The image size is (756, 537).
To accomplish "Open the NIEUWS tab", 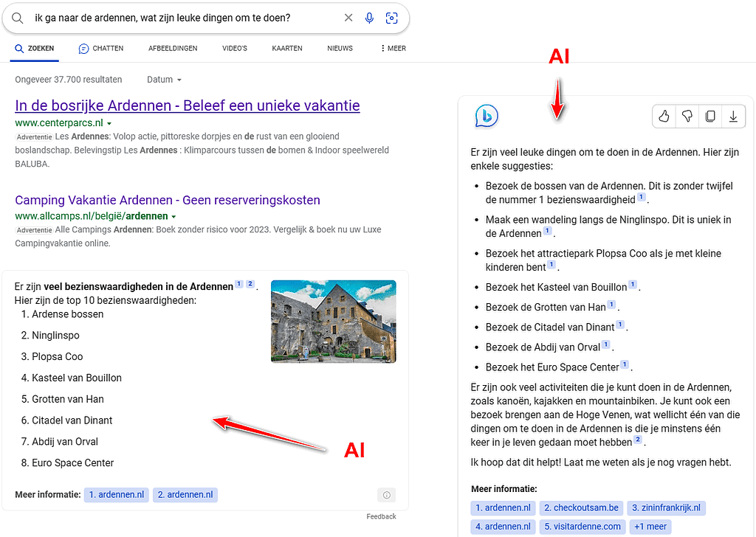I will point(340,48).
